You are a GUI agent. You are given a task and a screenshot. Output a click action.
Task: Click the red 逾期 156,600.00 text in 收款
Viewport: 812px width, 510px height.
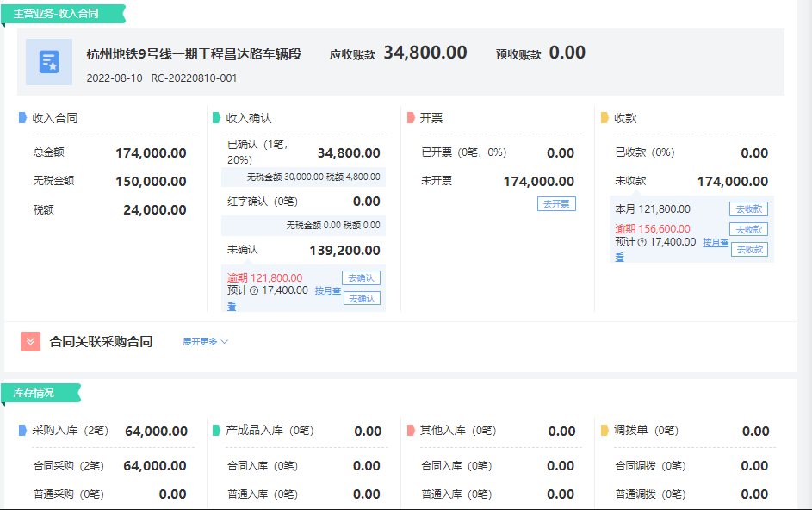(x=653, y=229)
